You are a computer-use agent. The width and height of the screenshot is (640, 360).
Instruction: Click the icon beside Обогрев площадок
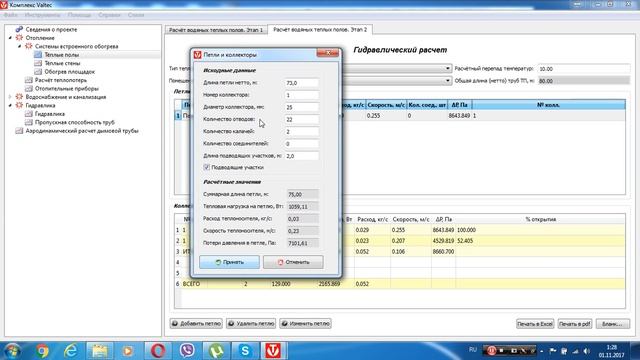pyautogui.click(x=38, y=71)
